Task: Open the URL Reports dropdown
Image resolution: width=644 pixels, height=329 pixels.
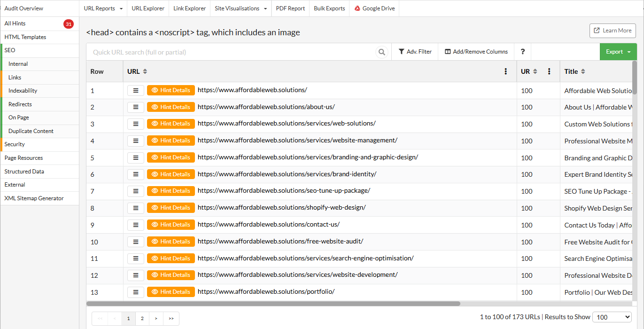Action: point(103,8)
